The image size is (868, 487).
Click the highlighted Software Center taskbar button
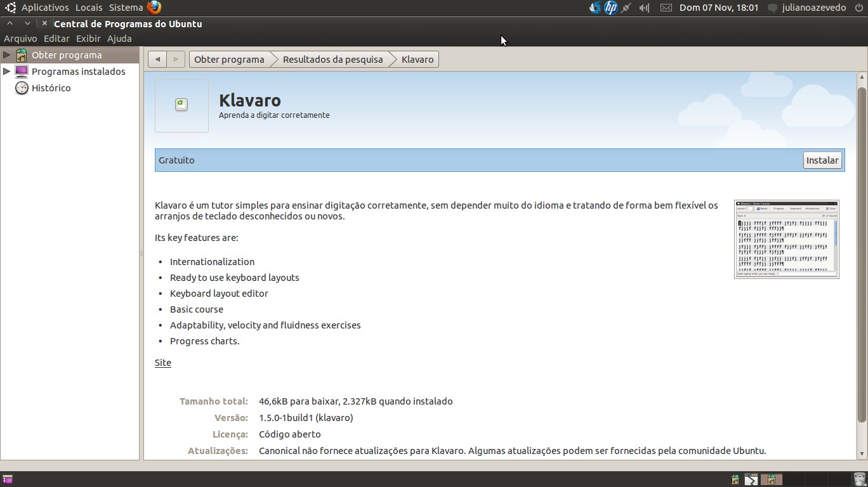pyautogui.click(x=772, y=479)
